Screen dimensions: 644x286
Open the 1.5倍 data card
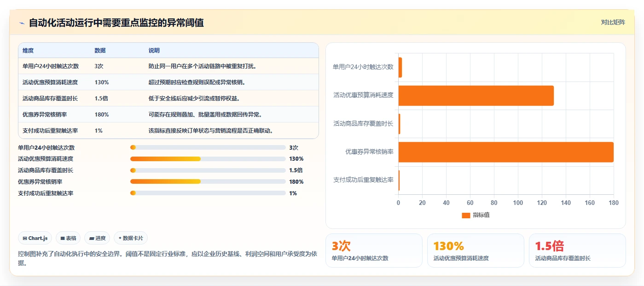577,251
